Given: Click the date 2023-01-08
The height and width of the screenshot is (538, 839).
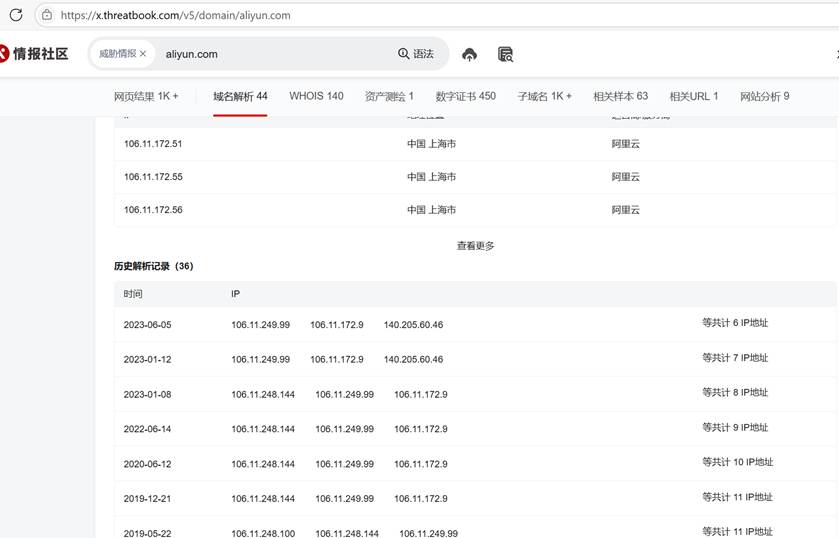Looking at the screenshot, I should coord(147,395).
